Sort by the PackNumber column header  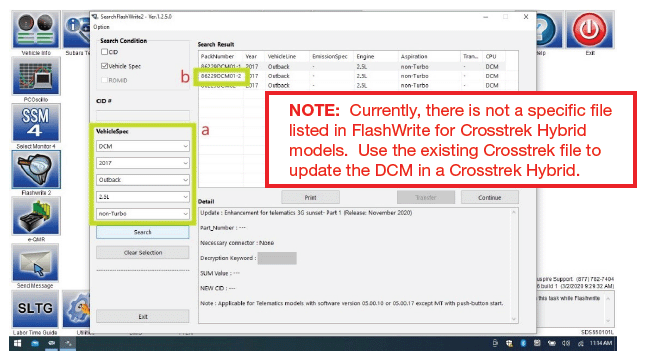pyautogui.click(x=220, y=56)
